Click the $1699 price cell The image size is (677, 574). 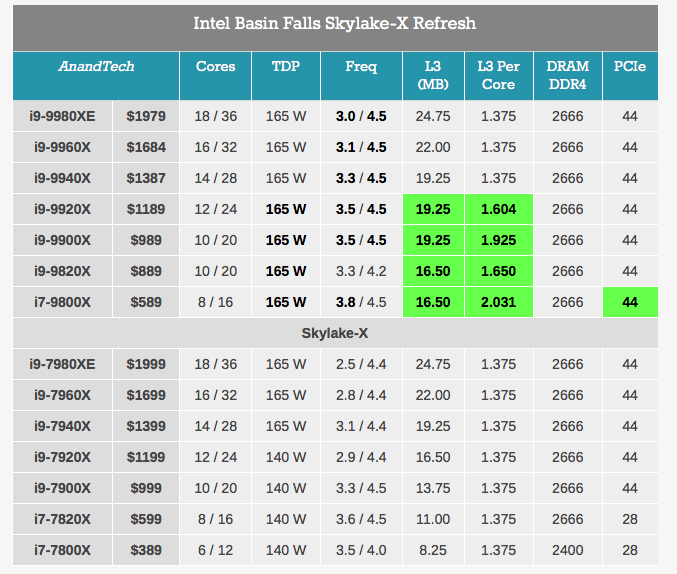(146, 395)
